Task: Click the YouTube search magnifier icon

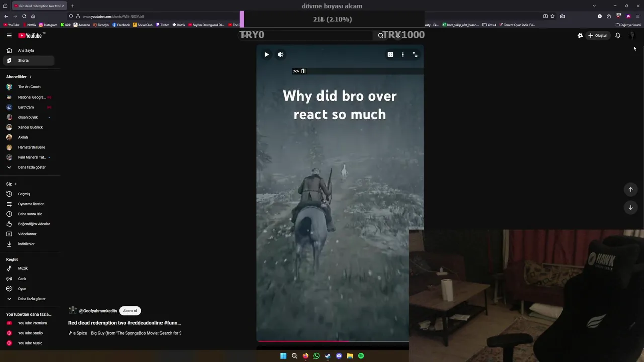Action: (x=381, y=35)
